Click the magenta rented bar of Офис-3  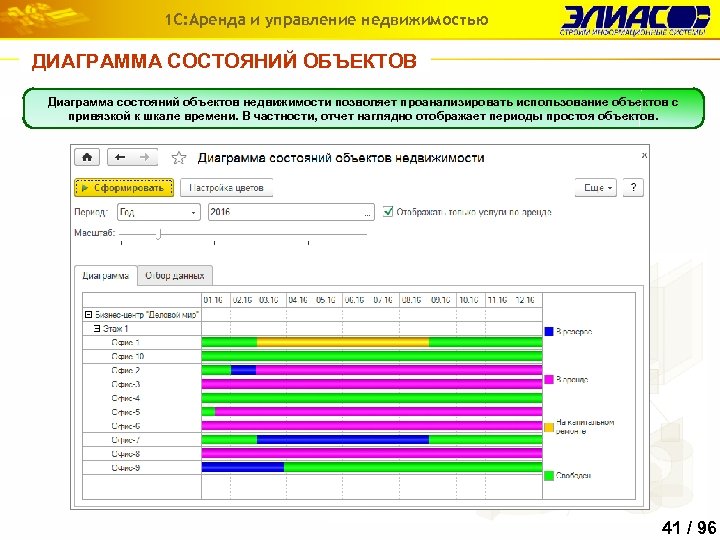tap(372, 384)
